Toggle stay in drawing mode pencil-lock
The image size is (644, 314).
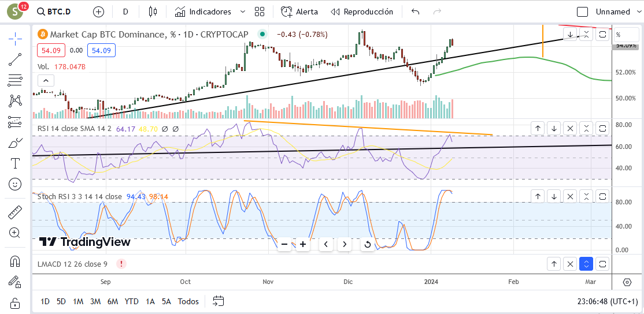(15, 282)
